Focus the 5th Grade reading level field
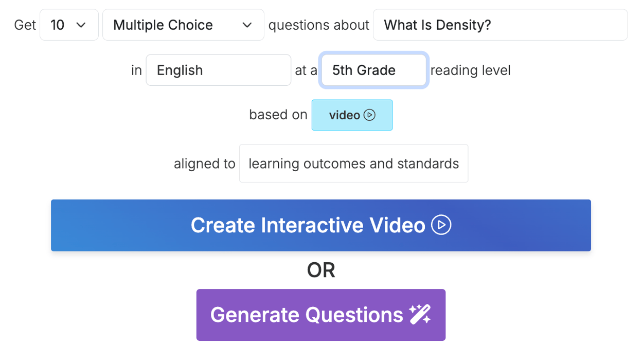This screenshot has height=364, width=643. click(x=373, y=70)
